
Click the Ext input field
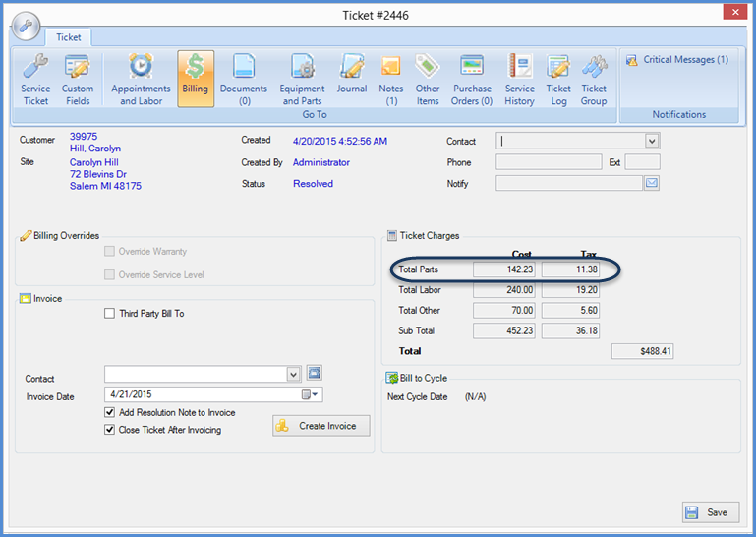pos(642,162)
